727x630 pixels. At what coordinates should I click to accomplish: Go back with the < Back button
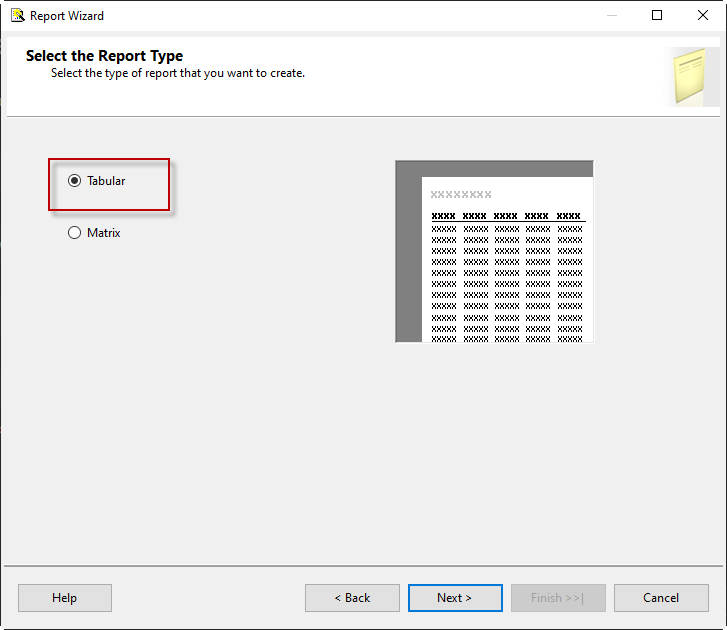[352, 598]
